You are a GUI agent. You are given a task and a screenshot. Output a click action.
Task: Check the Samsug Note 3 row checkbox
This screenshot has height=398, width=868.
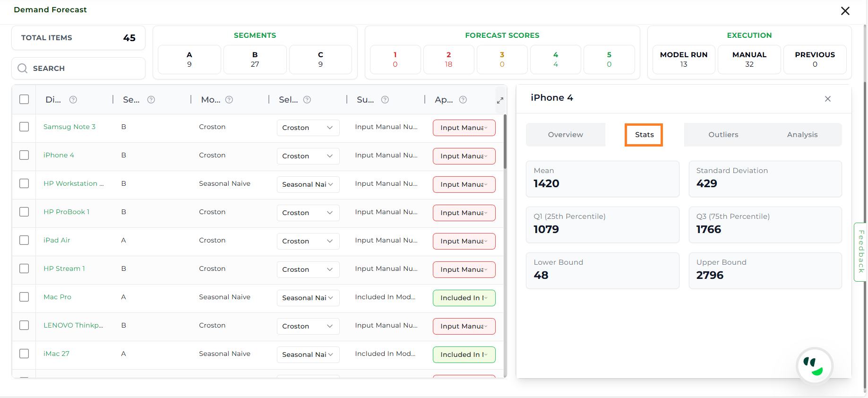[x=24, y=127]
